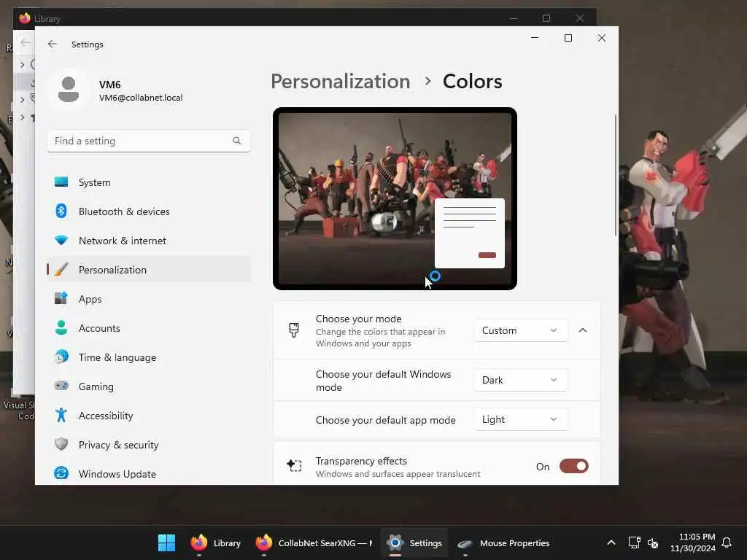Click the Time & language clock icon
This screenshot has width=747, height=560.
pyautogui.click(x=61, y=357)
